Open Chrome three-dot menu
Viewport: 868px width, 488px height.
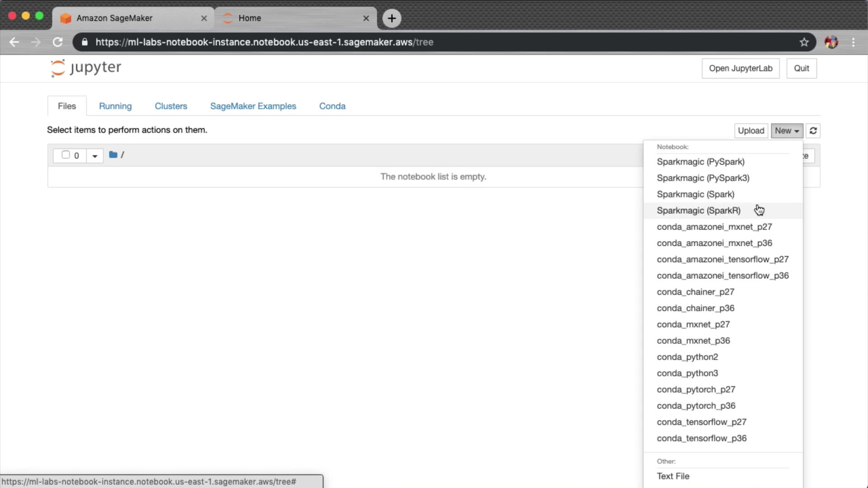point(853,42)
